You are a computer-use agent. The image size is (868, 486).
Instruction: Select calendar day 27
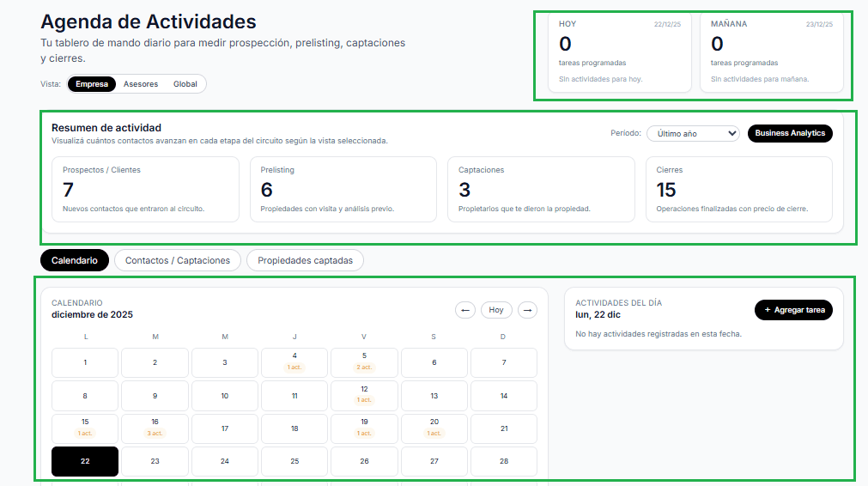434,461
